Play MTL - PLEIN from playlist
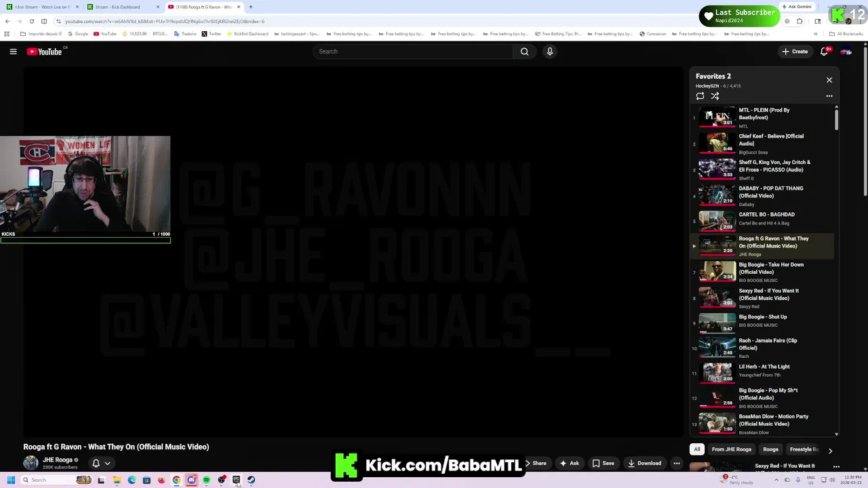This screenshot has height=488, width=868. 763,117
